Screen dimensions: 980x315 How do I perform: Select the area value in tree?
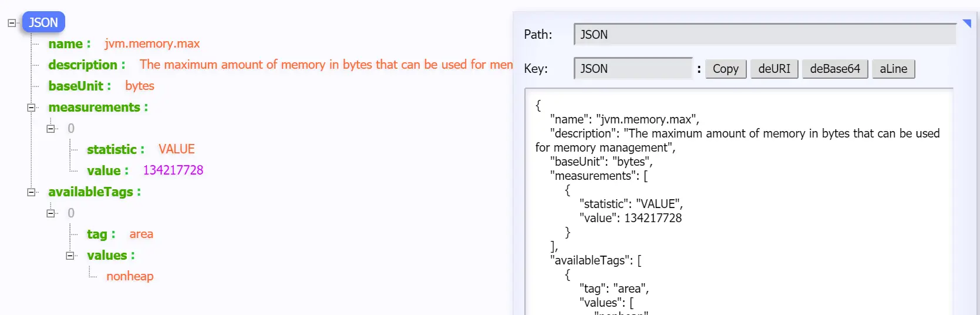pyautogui.click(x=142, y=234)
